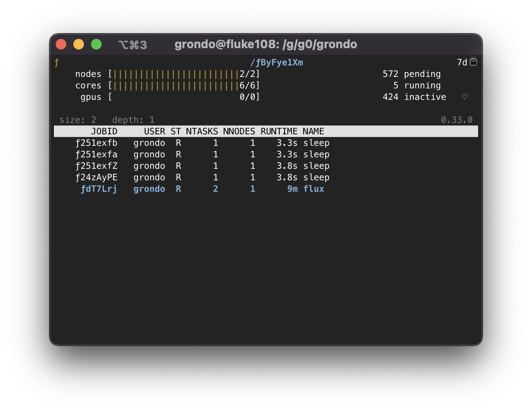
Task: Click the flux job name
Action: click(314, 189)
